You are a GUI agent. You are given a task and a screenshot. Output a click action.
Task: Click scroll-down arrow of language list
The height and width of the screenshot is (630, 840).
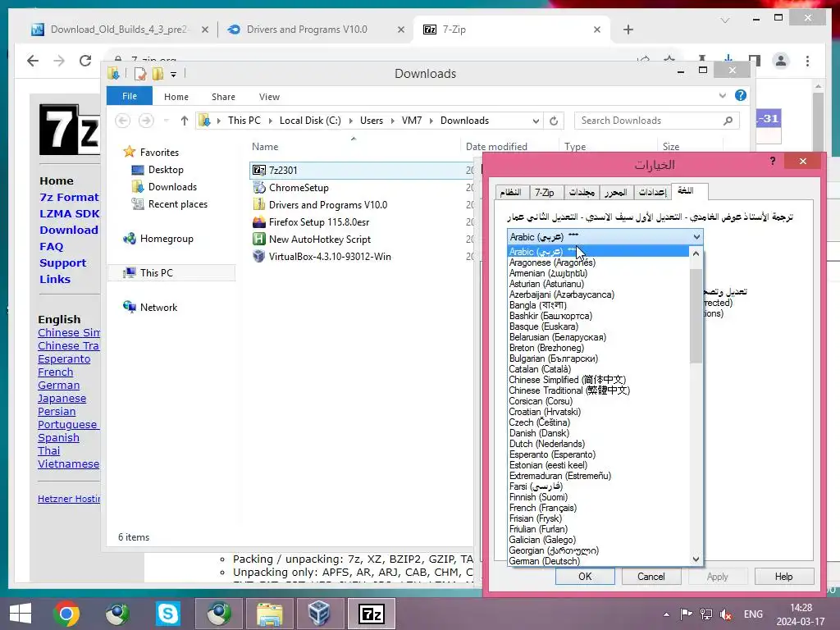[696, 559]
